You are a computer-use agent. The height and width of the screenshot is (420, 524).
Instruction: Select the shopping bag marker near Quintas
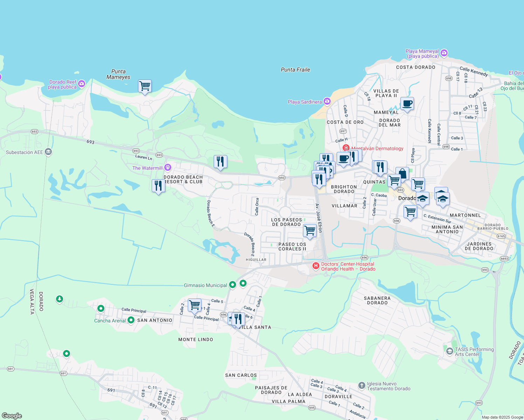coord(402,174)
